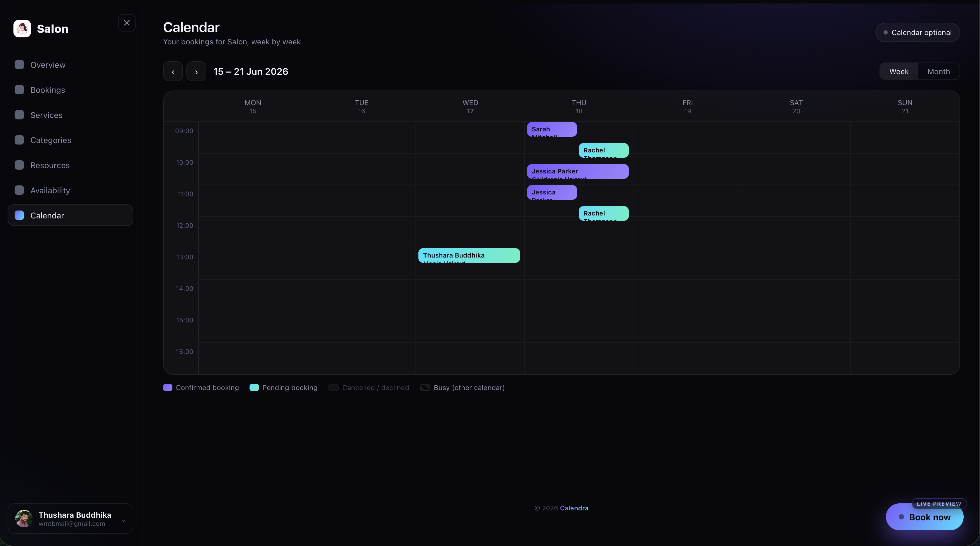Select the FRI 19 day header
Screen dimensions: 980x546
tap(688, 107)
